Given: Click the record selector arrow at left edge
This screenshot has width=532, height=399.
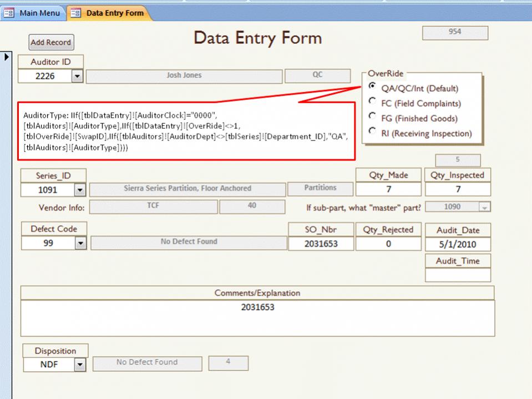Looking at the screenshot, I should 7,57.
